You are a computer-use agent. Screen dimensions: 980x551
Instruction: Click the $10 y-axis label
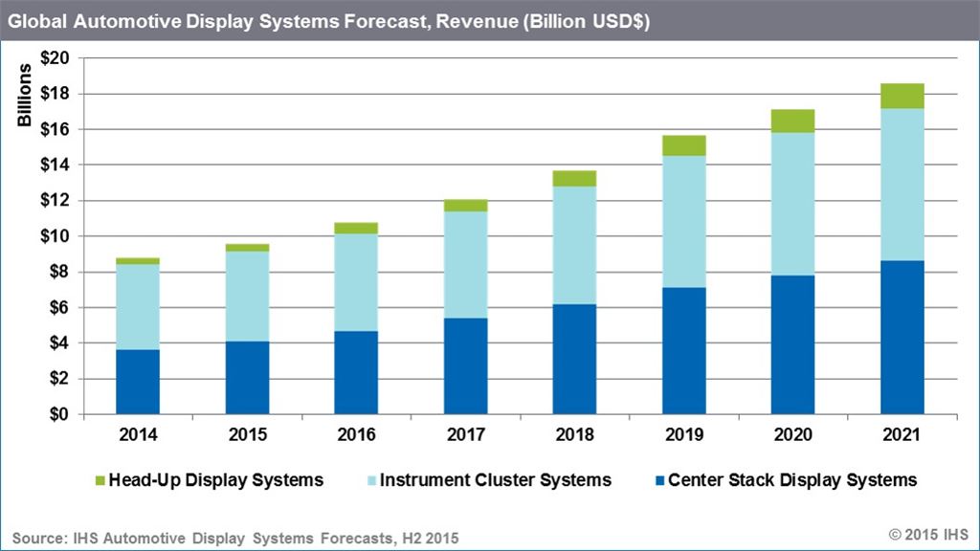(x=54, y=236)
